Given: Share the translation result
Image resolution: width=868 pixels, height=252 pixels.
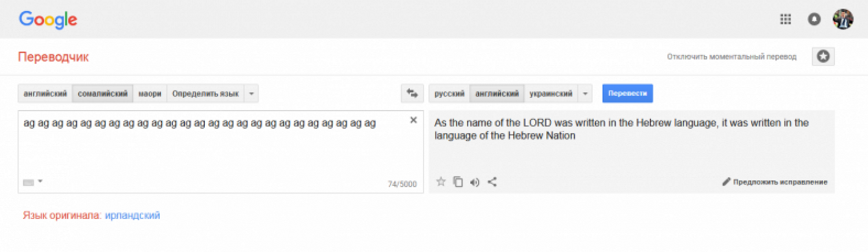Looking at the screenshot, I should click(492, 182).
